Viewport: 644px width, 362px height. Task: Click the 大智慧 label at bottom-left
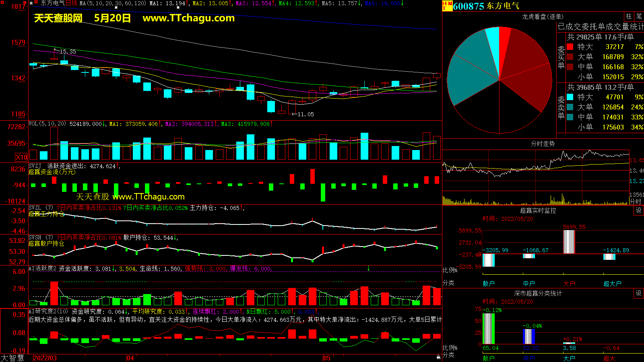point(12,358)
